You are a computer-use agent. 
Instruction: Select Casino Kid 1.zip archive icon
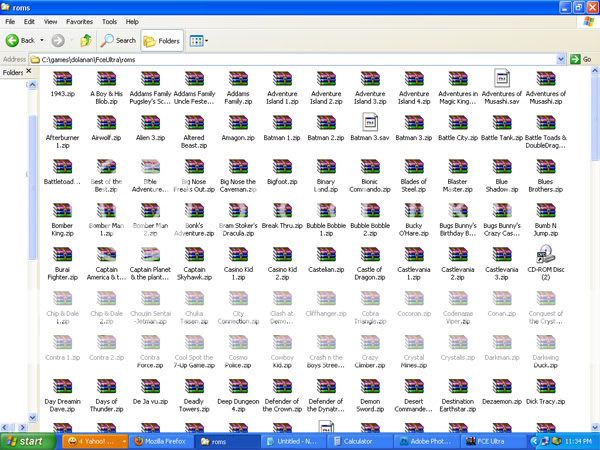coord(238,255)
